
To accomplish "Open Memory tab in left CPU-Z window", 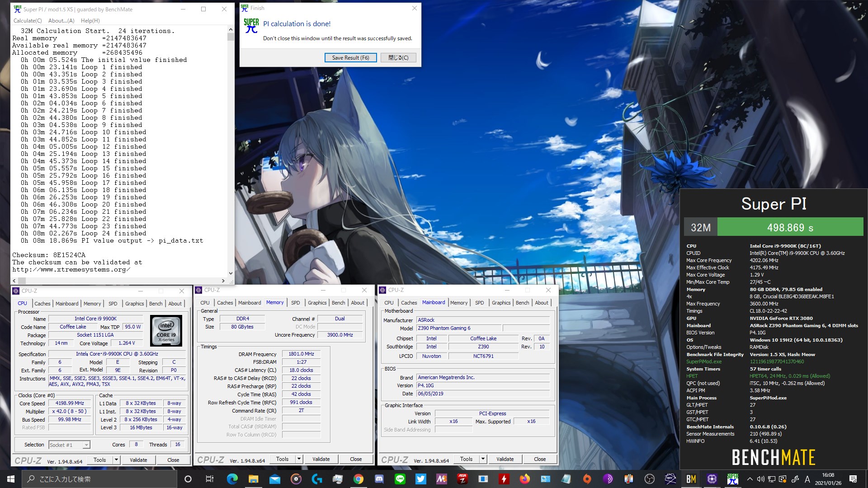I will click(x=92, y=304).
